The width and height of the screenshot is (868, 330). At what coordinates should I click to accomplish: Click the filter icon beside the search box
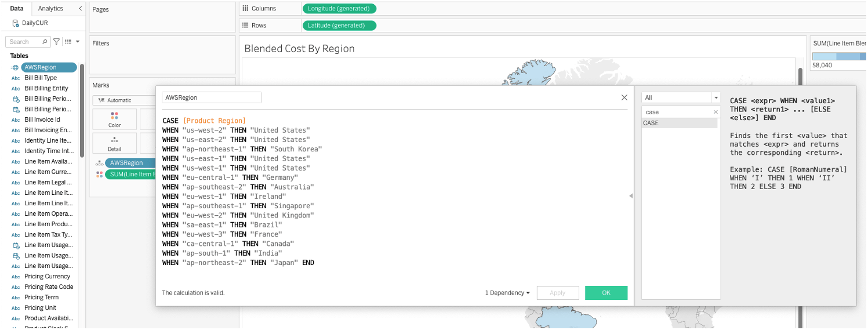coord(56,42)
